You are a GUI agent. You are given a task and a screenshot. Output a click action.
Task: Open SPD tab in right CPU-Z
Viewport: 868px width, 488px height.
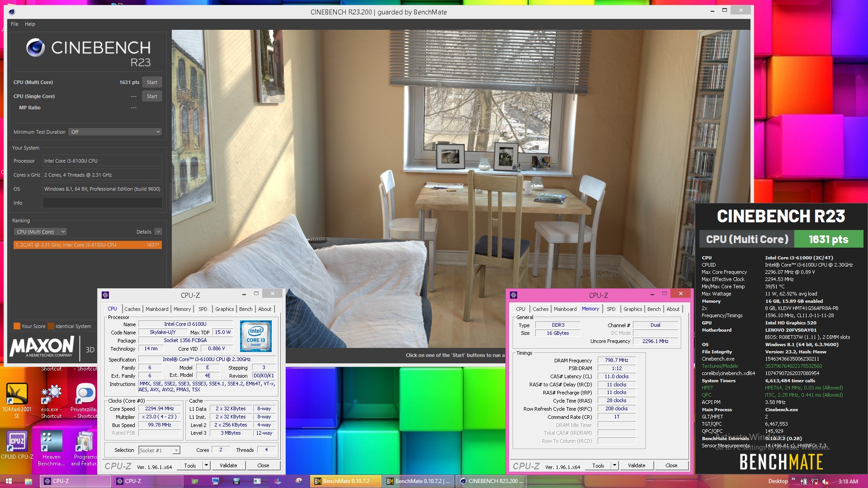click(x=611, y=309)
